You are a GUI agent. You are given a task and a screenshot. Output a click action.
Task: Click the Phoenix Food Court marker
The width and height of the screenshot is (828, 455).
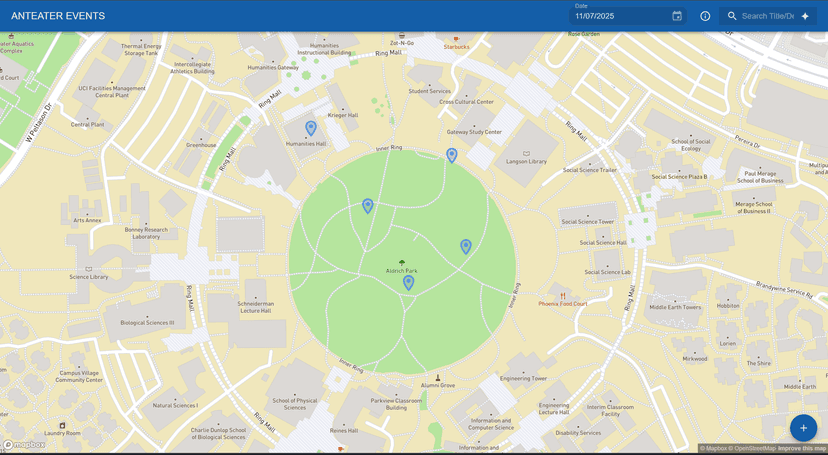pyautogui.click(x=563, y=297)
